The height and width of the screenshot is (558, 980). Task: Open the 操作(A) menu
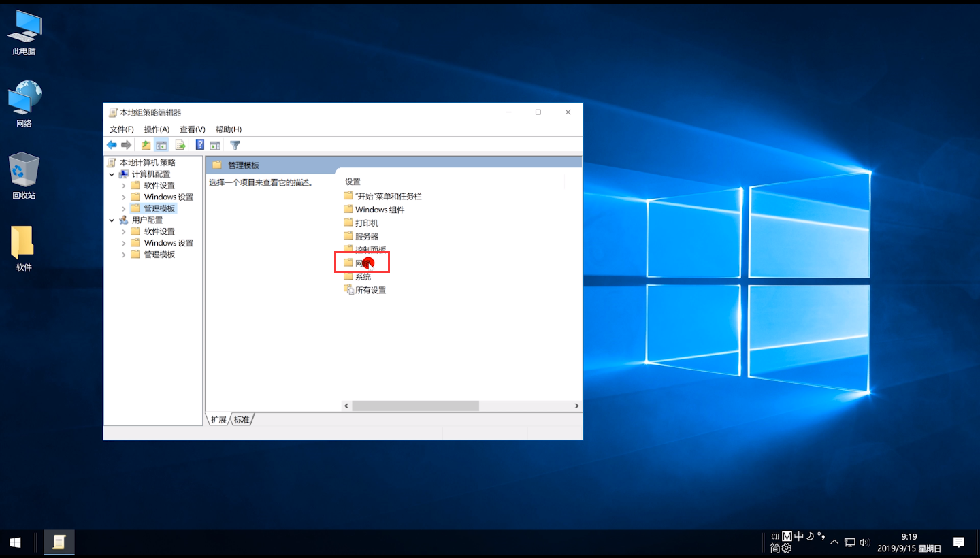click(x=157, y=129)
